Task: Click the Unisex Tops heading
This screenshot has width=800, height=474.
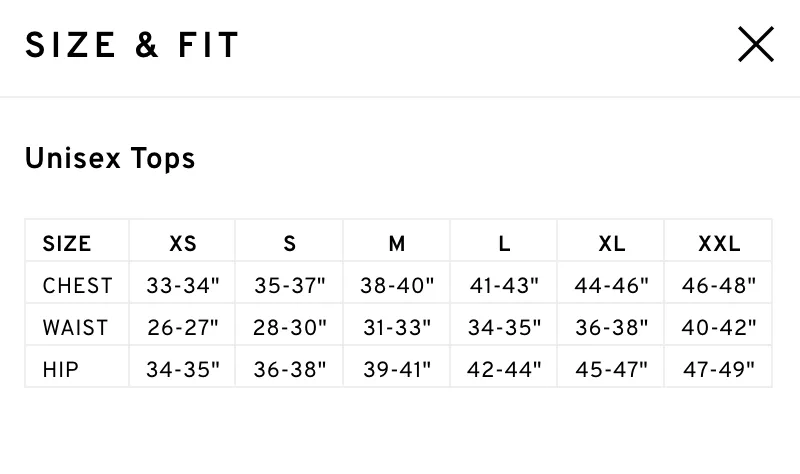Action: point(110,159)
